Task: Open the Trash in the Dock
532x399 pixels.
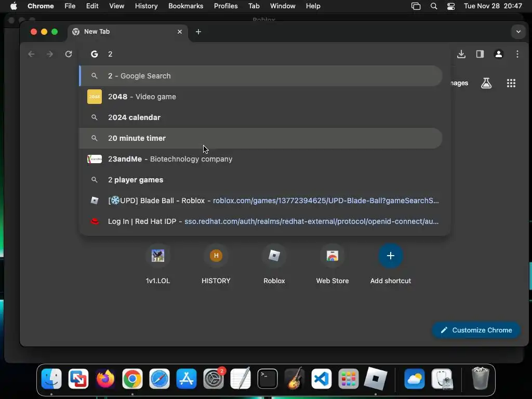Action: pyautogui.click(x=481, y=378)
